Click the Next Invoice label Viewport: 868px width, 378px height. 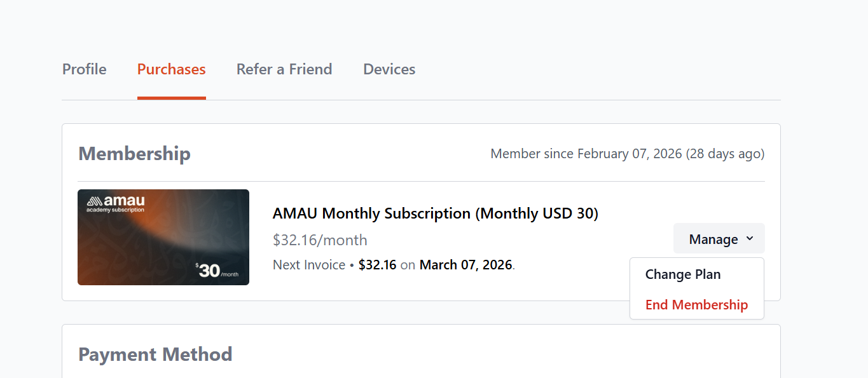click(x=309, y=265)
